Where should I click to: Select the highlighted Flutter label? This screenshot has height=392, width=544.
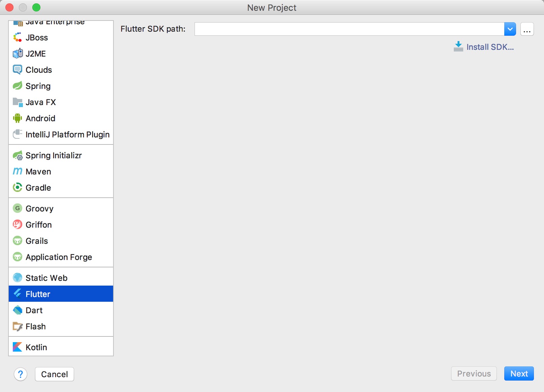[38, 294]
